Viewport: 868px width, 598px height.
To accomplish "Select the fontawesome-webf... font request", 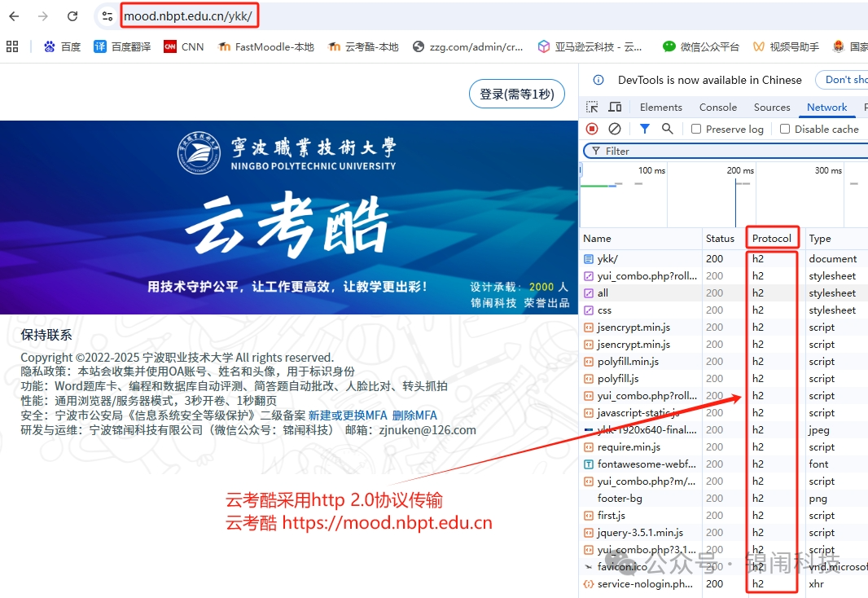I will click(x=724, y=464).
